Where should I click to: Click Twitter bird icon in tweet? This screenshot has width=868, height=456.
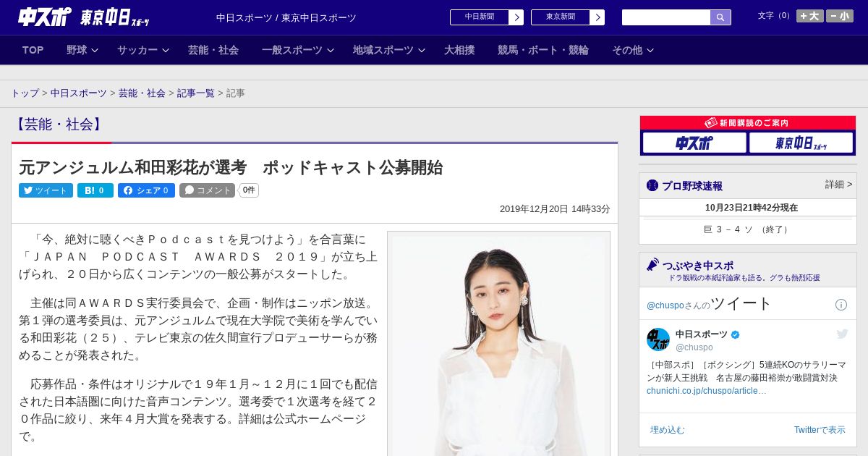tap(842, 334)
